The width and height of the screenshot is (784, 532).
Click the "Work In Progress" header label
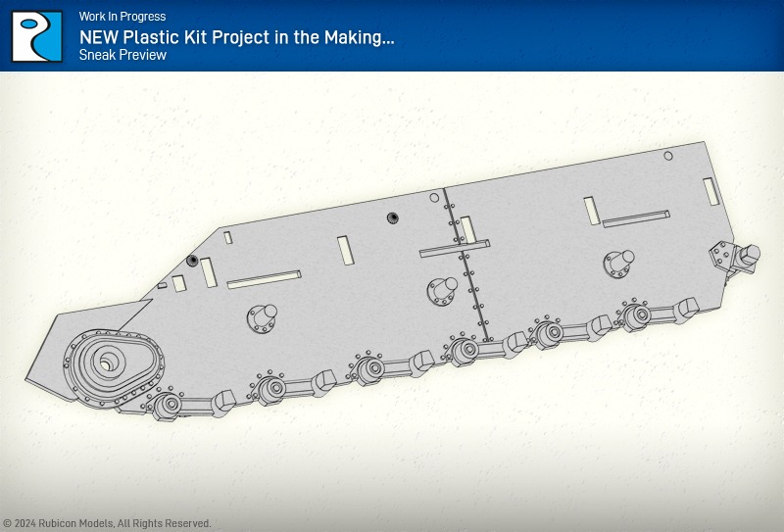click(x=122, y=17)
